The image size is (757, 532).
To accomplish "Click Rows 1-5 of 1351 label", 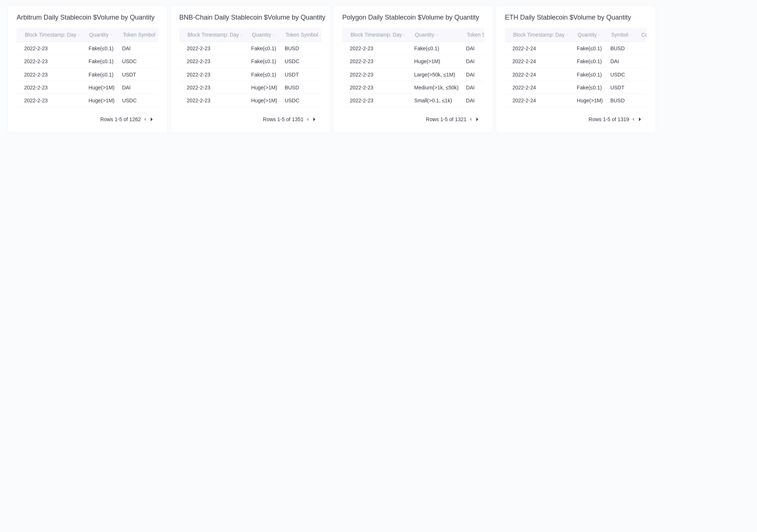I will point(283,119).
